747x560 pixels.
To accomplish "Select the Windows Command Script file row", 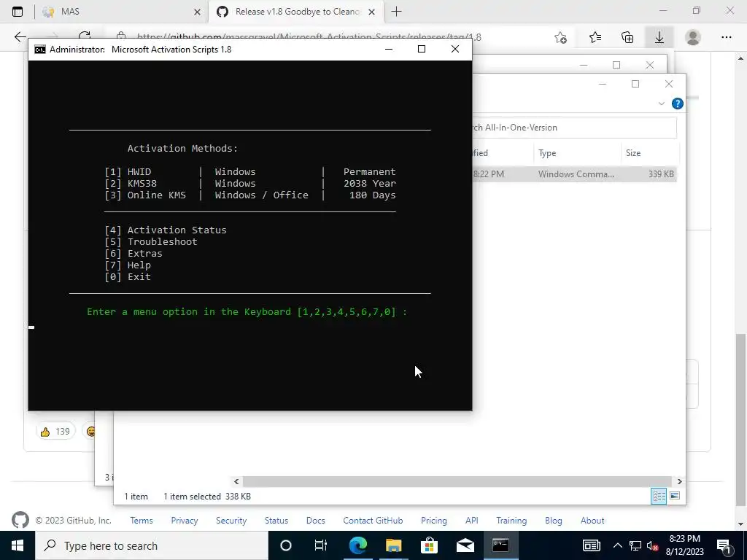I will [574, 174].
